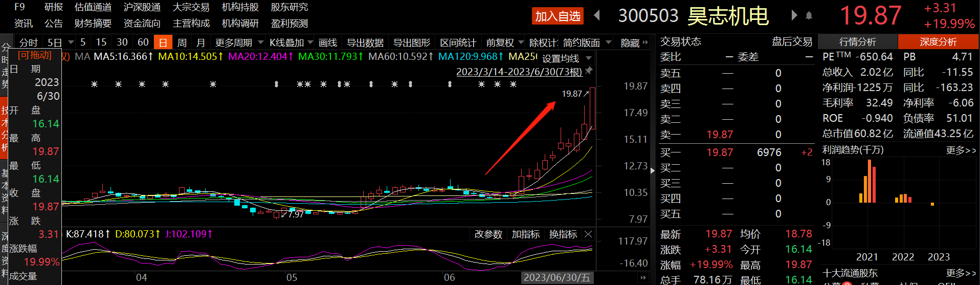Click 区间统计 range statistics button

458,42
